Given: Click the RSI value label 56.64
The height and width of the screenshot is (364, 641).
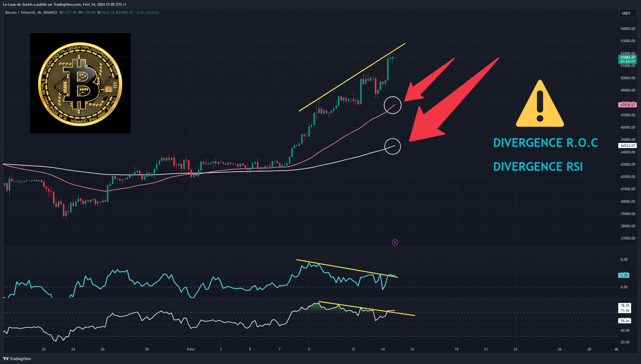Looking at the screenshot, I should click(625, 321).
